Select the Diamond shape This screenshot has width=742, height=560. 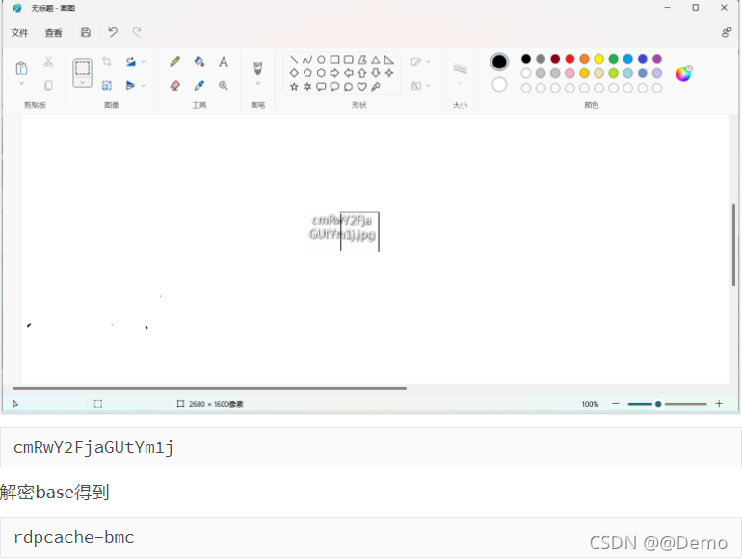[294, 73]
